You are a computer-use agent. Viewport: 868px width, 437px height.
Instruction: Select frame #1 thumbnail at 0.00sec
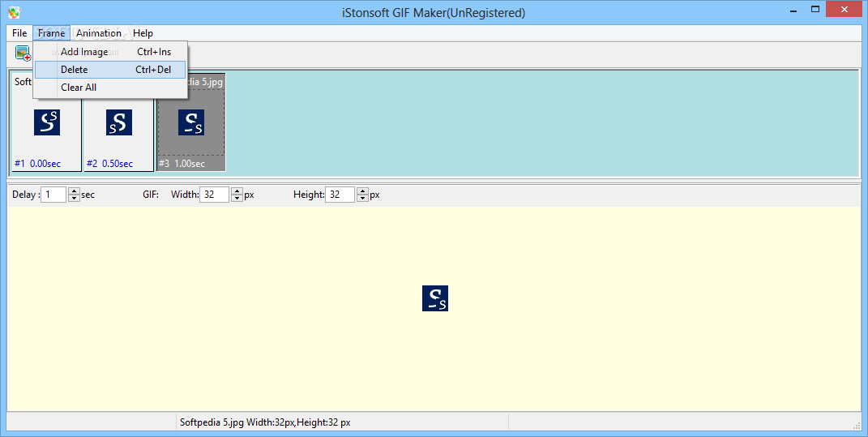pyautogui.click(x=47, y=122)
